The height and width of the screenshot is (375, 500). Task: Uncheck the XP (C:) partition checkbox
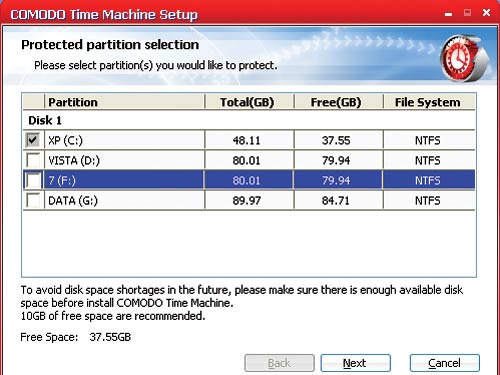click(x=33, y=140)
